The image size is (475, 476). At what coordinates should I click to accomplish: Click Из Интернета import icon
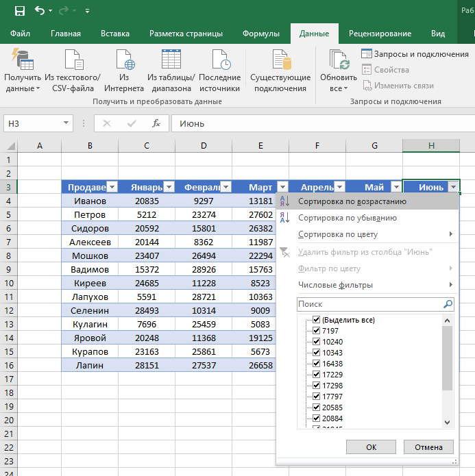click(x=125, y=60)
